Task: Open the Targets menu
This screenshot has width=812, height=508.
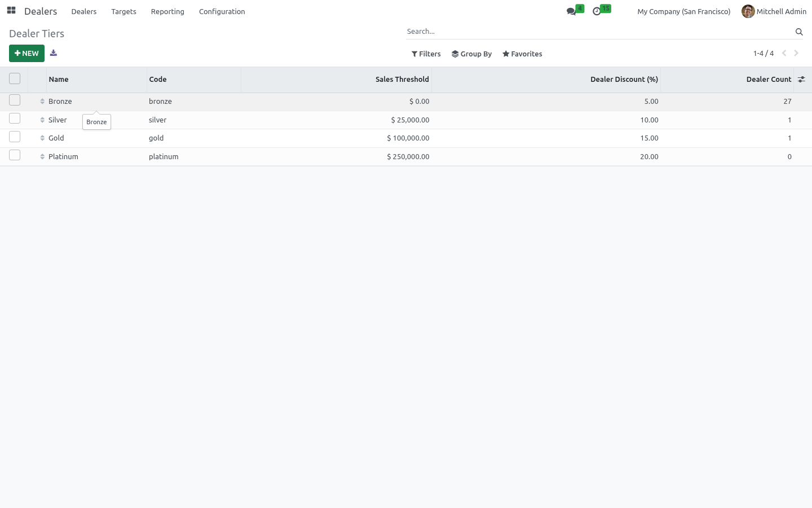Action: [123, 11]
